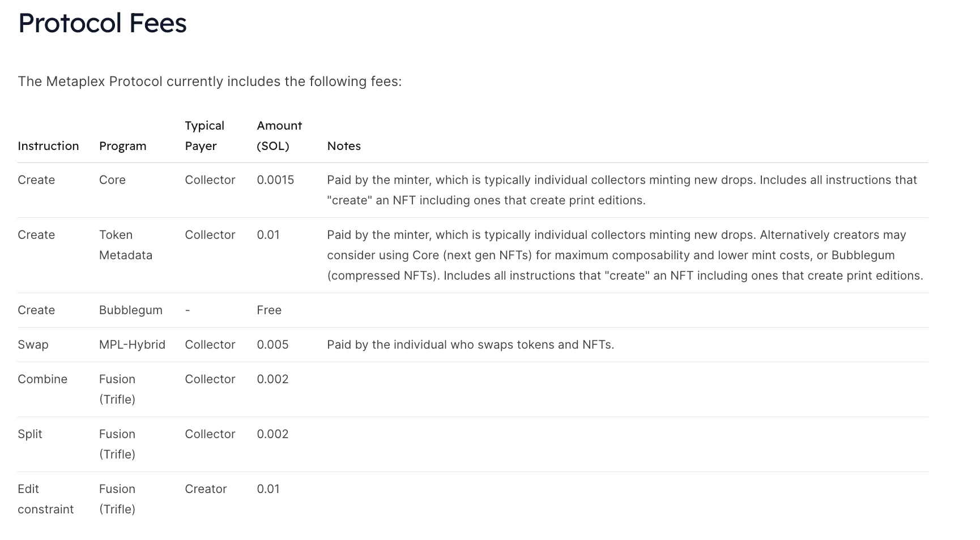The width and height of the screenshot is (980, 540).
Task: Click the Split instruction cell
Action: click(x=30, y=434)
